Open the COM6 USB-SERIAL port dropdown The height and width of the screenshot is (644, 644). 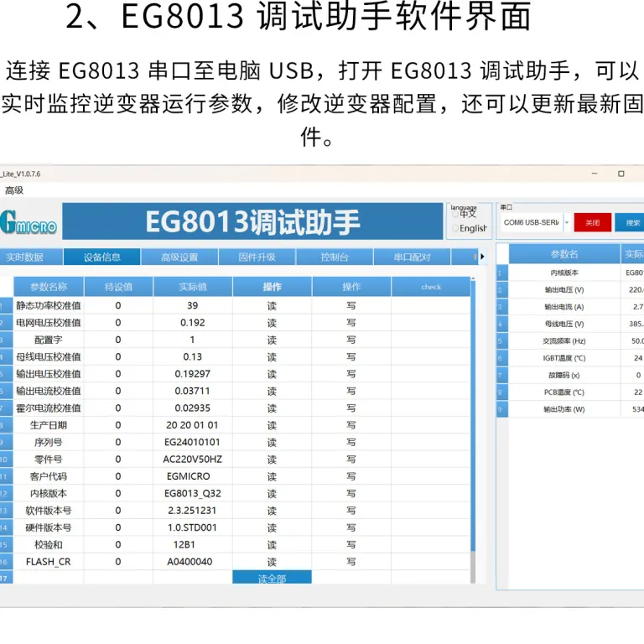point(567,222)
